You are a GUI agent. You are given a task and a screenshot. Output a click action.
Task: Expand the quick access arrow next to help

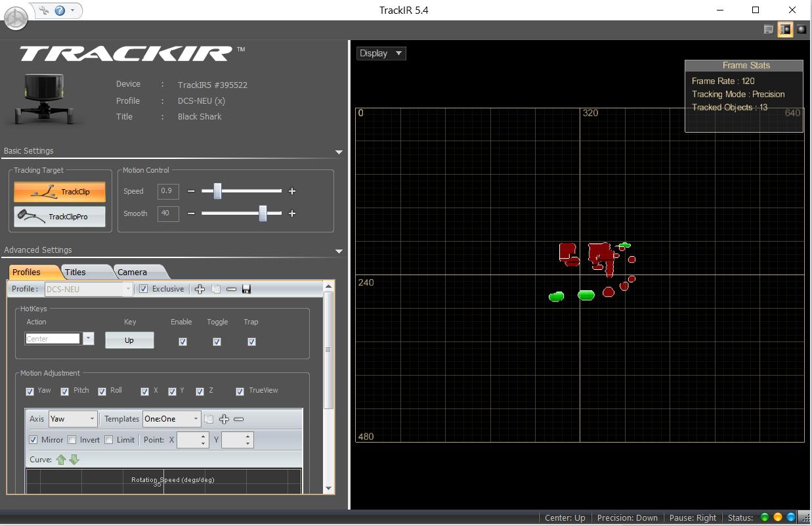pyautogui.click(x=72, y=11)
